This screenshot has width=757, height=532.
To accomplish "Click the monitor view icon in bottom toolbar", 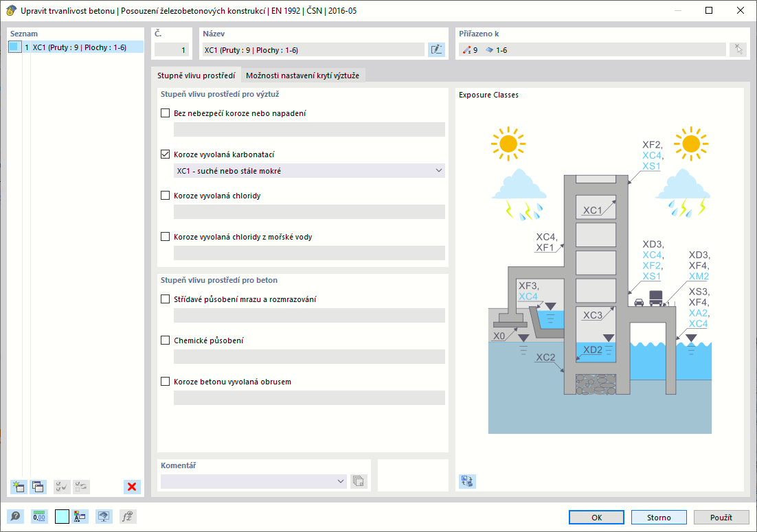I will (104, 517).
